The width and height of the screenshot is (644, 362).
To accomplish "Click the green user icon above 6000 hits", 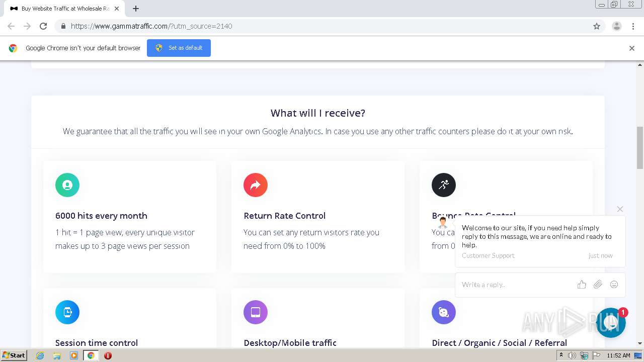I will tap(67, 185).
